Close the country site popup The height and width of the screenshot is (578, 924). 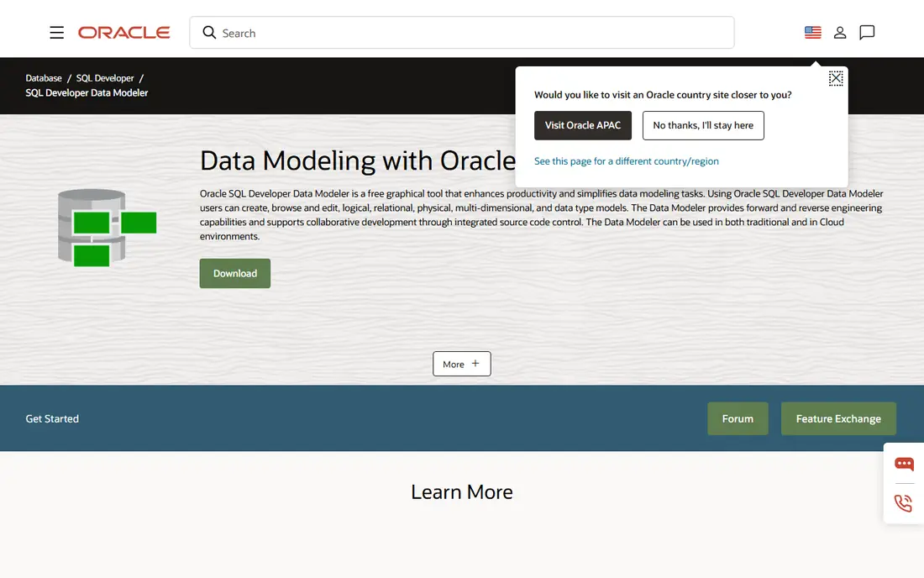click(x=836, y=78)
